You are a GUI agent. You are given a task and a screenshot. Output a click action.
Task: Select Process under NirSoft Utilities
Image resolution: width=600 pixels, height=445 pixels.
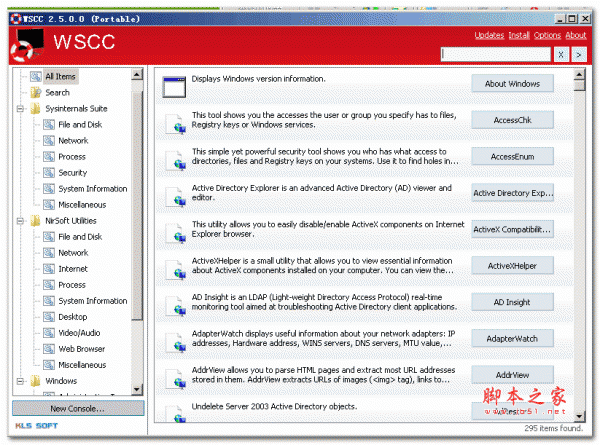click(72, 285)
